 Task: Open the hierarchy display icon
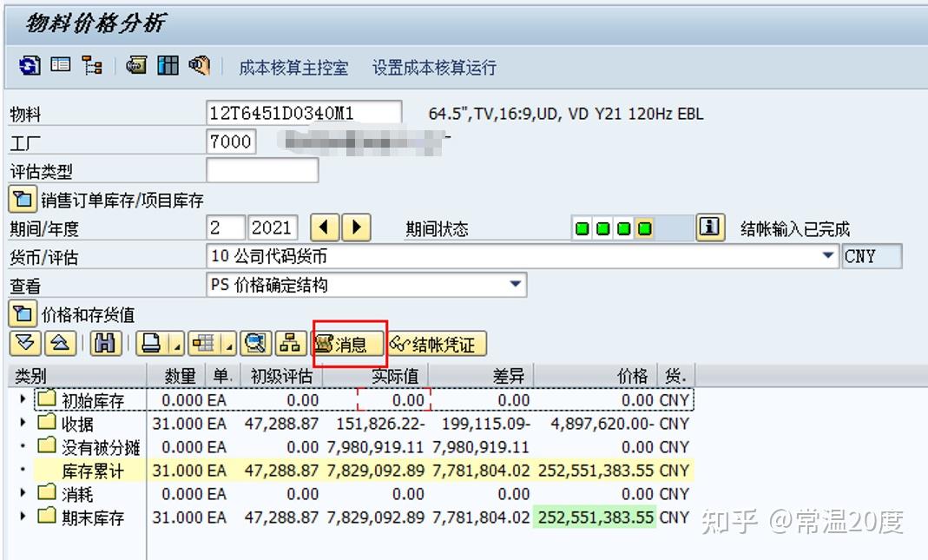tap(93, 65)
